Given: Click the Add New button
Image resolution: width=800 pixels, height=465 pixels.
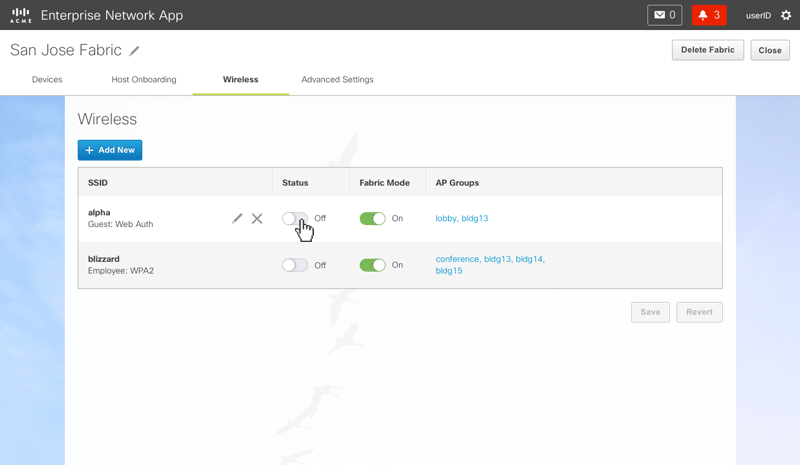Looking at the screenshot, I should pos(110,150).
